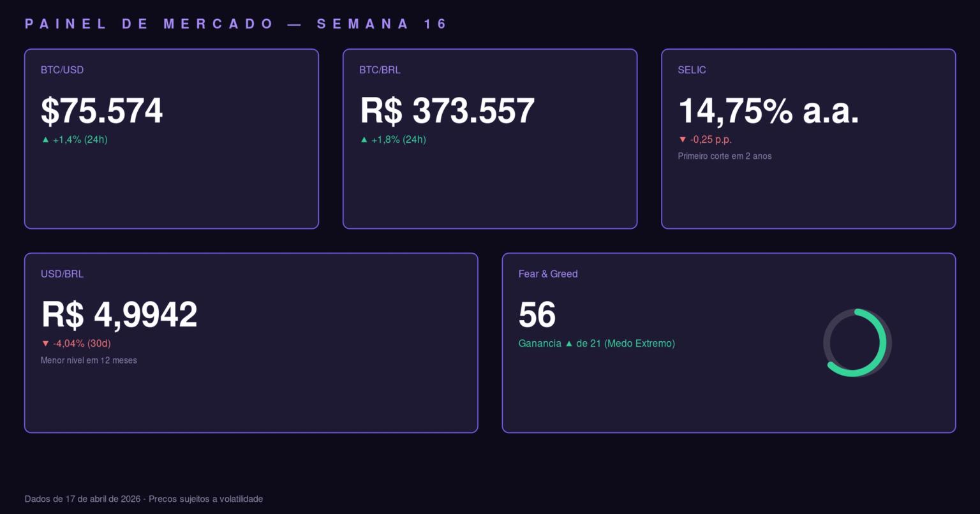Click the Fear & Greed value 56
Image resolution: width=980 pixels, height=514 pixels.
point(537,315)
